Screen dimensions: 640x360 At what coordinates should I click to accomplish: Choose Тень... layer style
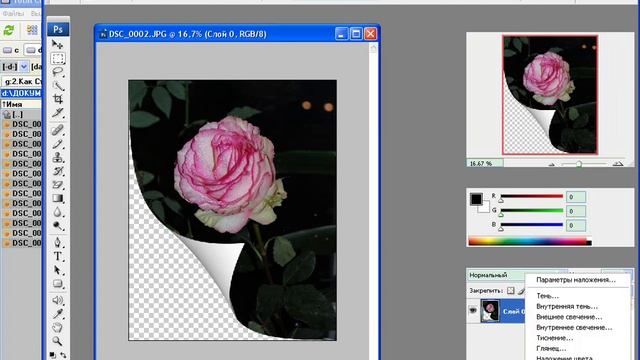(547, 296)
